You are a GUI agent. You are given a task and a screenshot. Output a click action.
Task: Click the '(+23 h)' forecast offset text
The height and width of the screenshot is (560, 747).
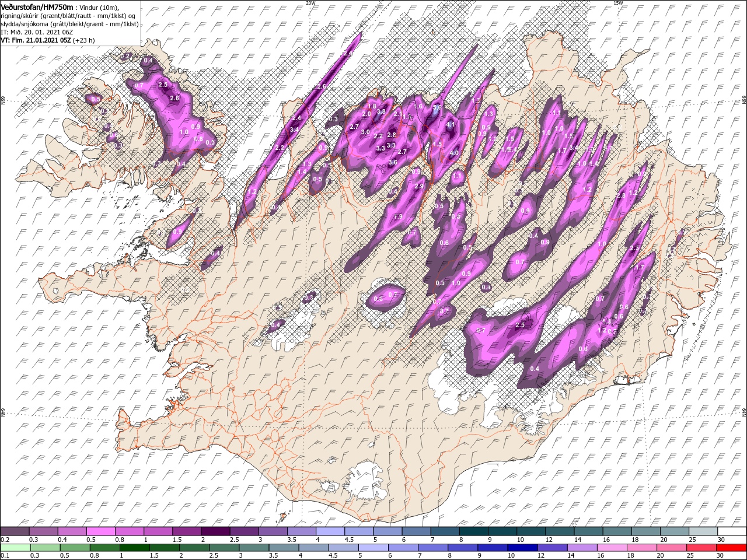coord(84,40)
